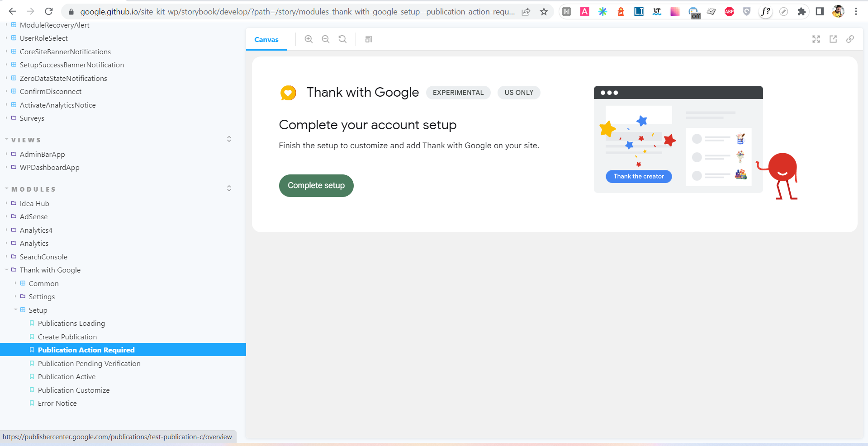
Task: Expand the Common component
Action: pos(43,283)
